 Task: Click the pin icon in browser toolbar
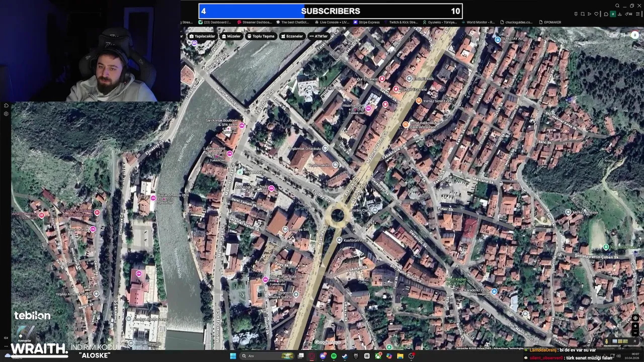(x=576, y=14)
